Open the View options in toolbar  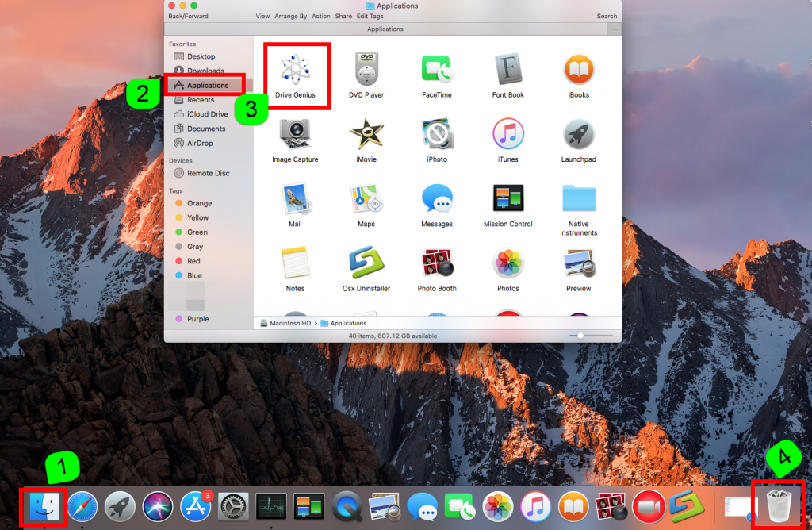pyautogui.click(x=262, y=16)
